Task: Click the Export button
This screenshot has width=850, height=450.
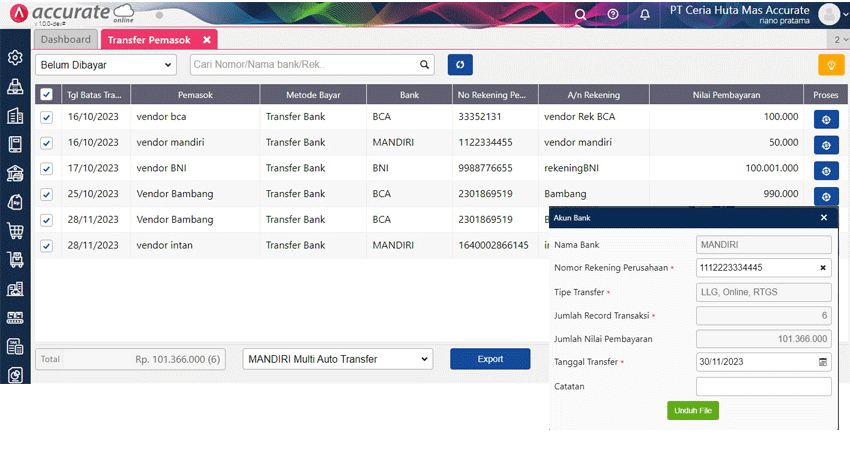Action: [490, 359]
